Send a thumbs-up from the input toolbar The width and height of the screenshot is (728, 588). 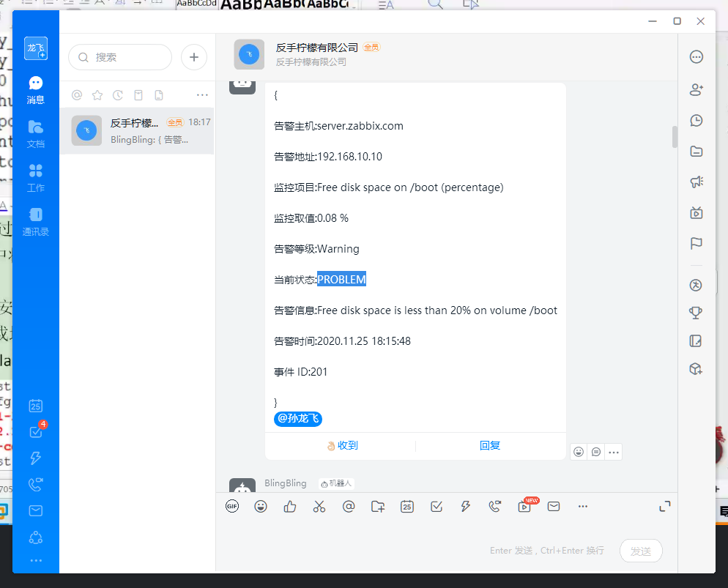(290, 506)
